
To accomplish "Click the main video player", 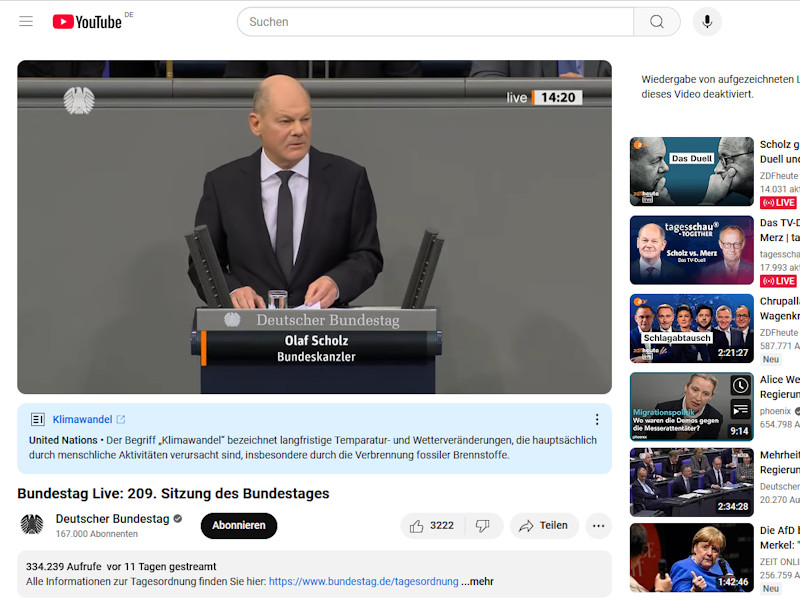I will click(x=314, y=227).
